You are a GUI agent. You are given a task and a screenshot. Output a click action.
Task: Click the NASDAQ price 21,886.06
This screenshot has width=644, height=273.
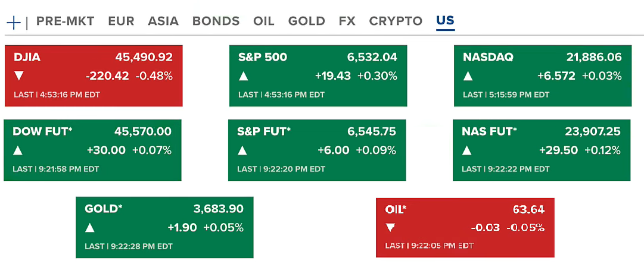tap(594, 58)
